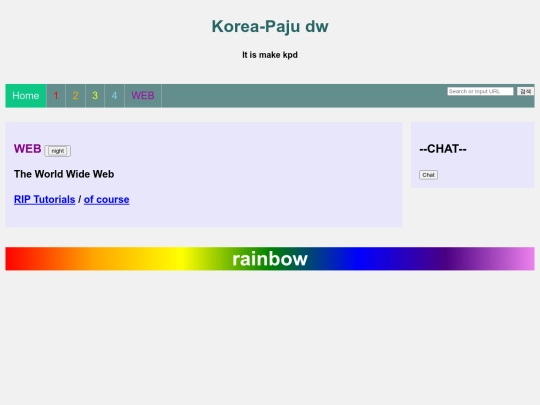The width and height of the screenshot is (540, 405).
Task: Go to page 2 in navbar
Action: click(x=75, y=96)
